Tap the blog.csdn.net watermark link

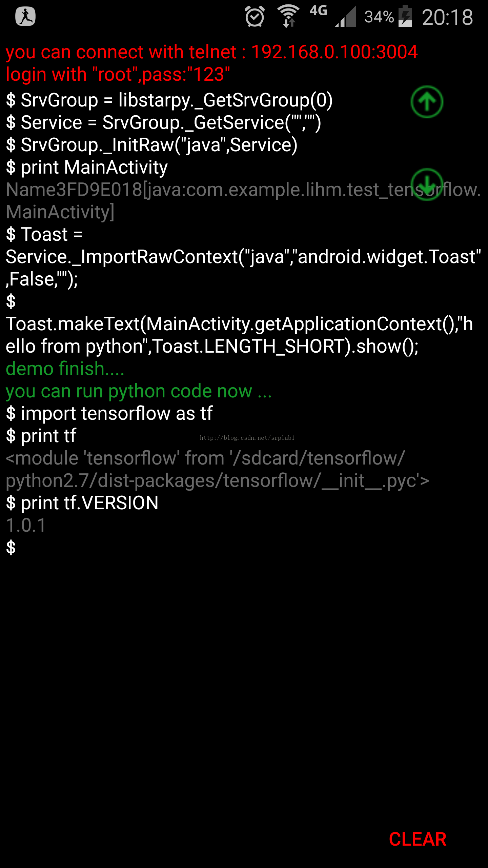247,438
